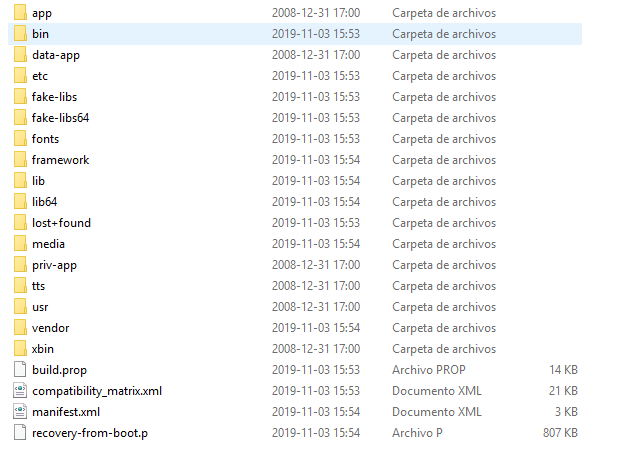This screenshot has width=634, height=467.
Task: Select the recovery-from-boot.p file icon
Action: [x=20, y=433]
